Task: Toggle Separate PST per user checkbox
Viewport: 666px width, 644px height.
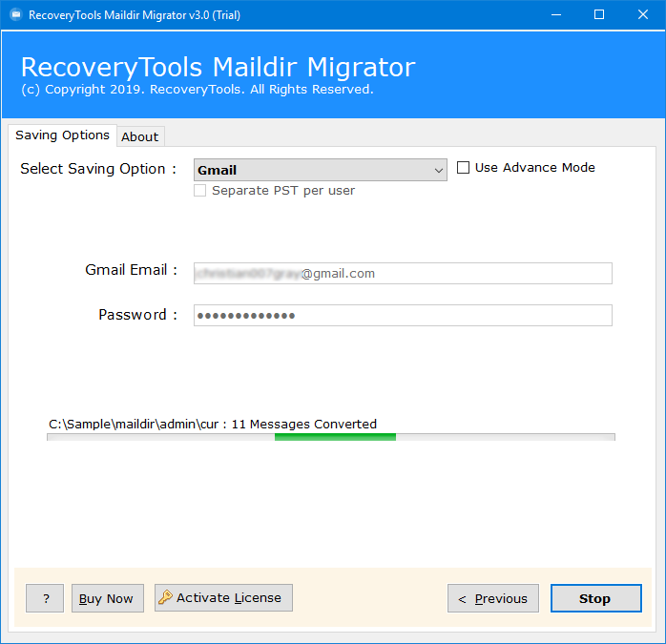Action: pos(199,190)
